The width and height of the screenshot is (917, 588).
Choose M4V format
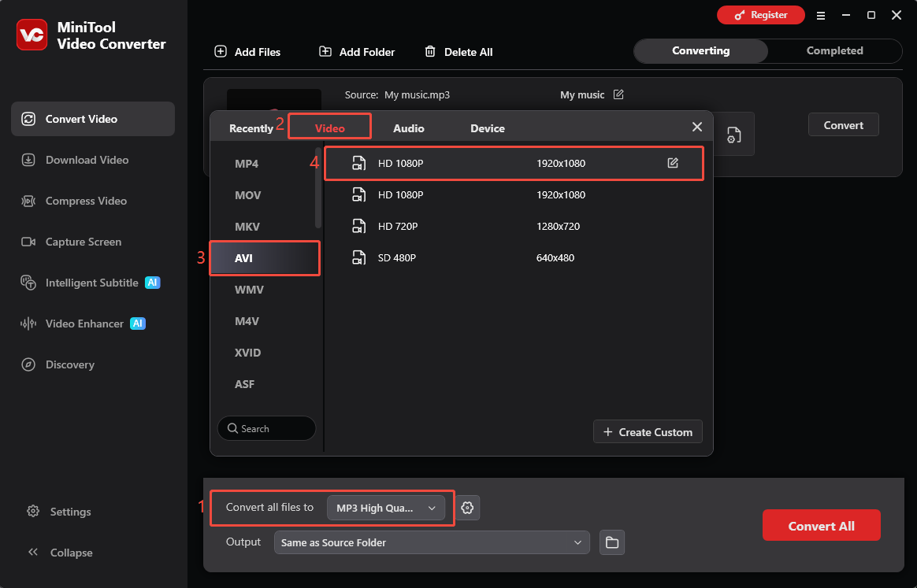pyautogui.click(x=265, y=321)
